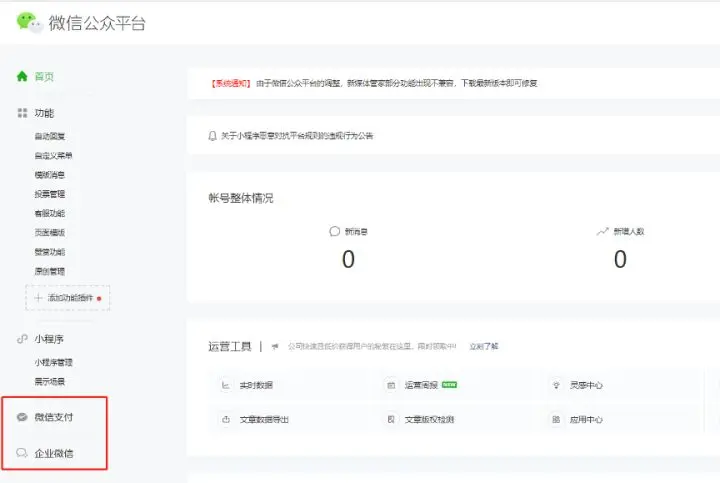The image size is (720, 483).
Task: Click the bell icon in the announcement bar
Action: 212,136
